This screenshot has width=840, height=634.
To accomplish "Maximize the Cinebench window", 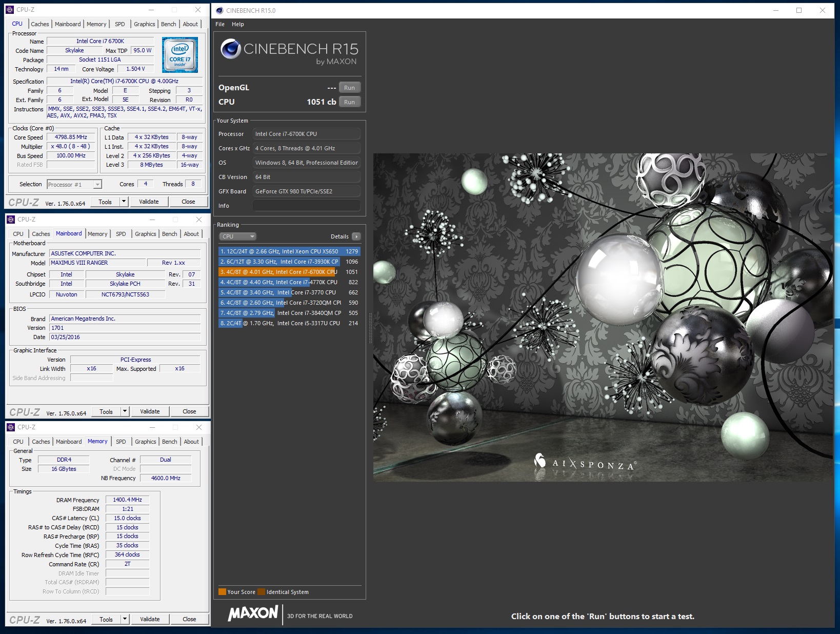I will pos(799,10).
